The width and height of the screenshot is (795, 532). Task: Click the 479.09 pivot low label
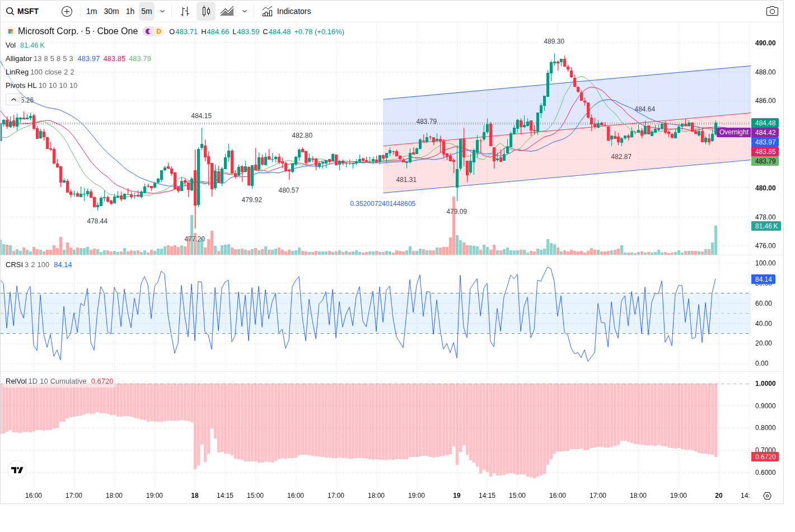coord(456,212)
